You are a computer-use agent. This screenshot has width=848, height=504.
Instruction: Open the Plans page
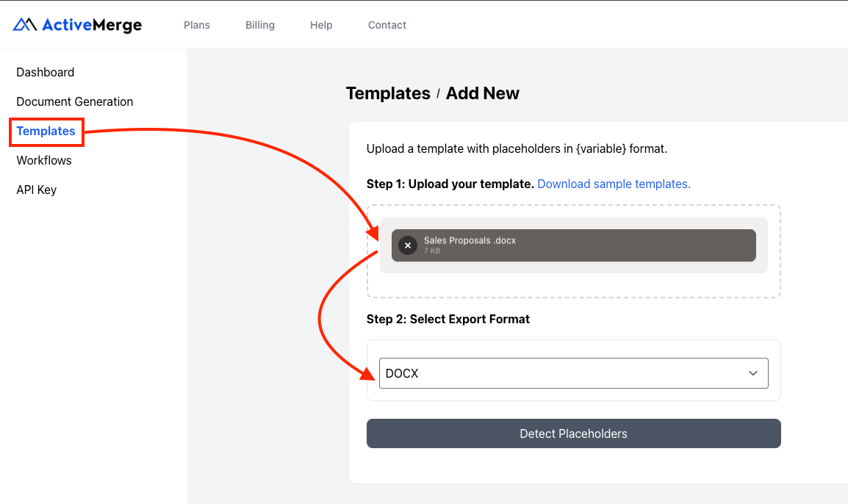point(196,24)
